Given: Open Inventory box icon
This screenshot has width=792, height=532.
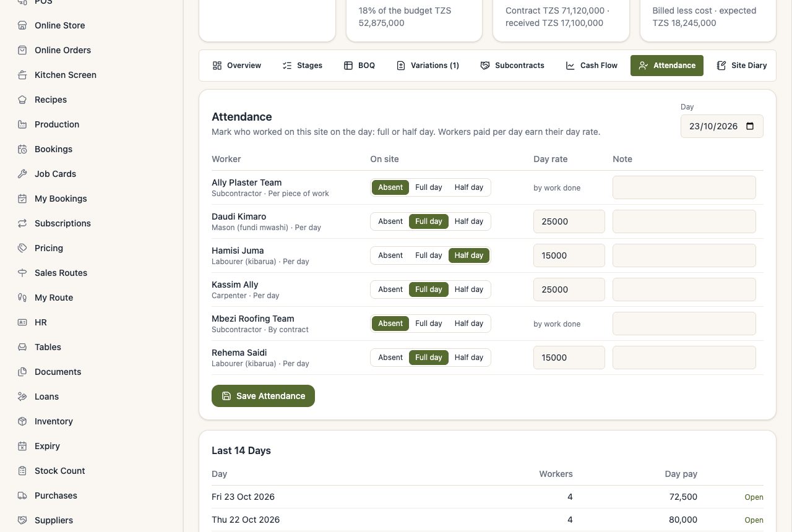Looking at the screenshot, I should click(x=22, y=421).
